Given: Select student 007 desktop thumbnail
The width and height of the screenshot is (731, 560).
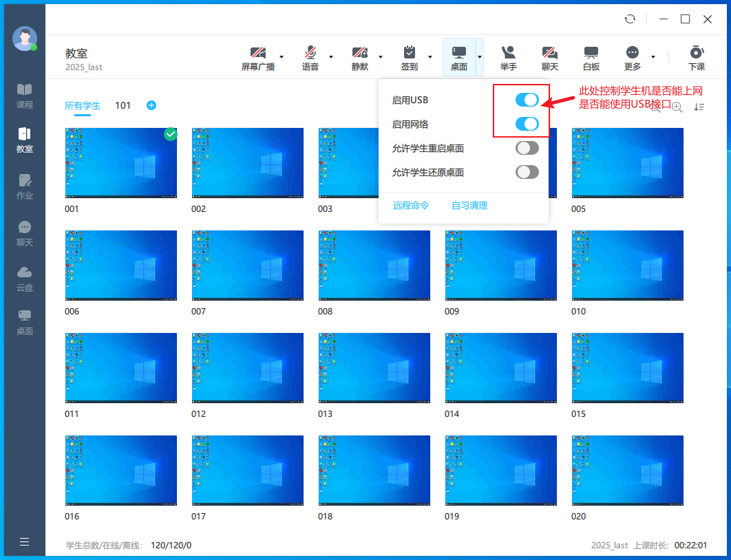Looking at the screenshot, I should click(x=248, y=265).
